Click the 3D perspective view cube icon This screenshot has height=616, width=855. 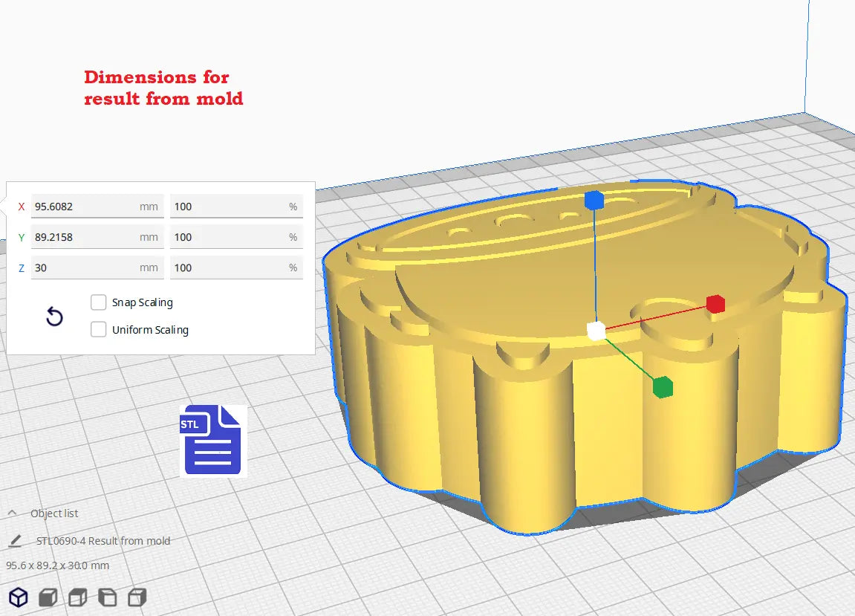(x=19, y=597)
